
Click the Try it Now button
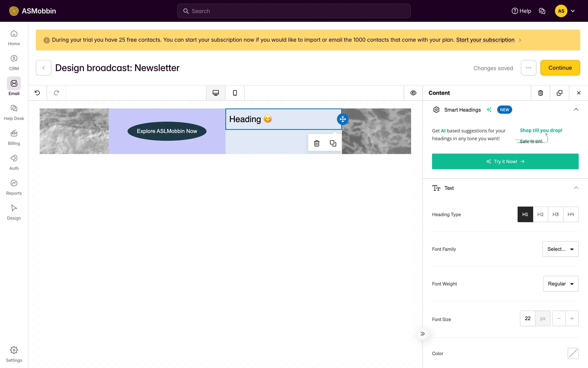click(x=505, y=161)
